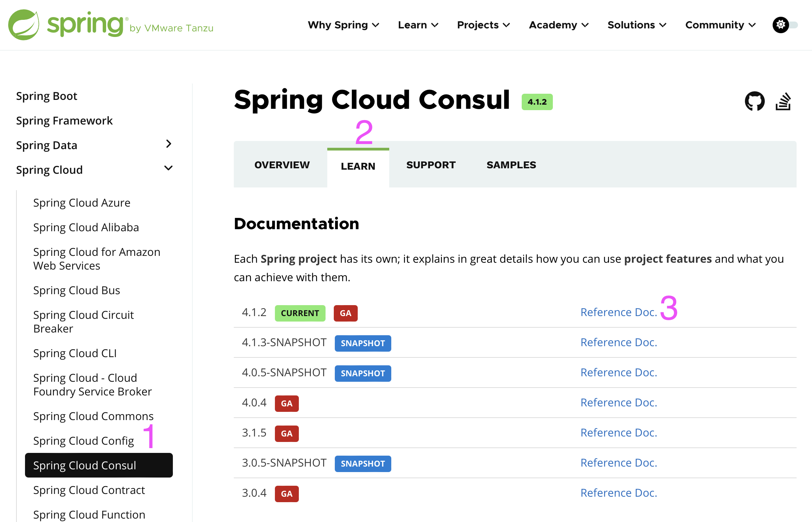
Task: Expand the Spring Data sidebar section
Action: click(168, 144)
